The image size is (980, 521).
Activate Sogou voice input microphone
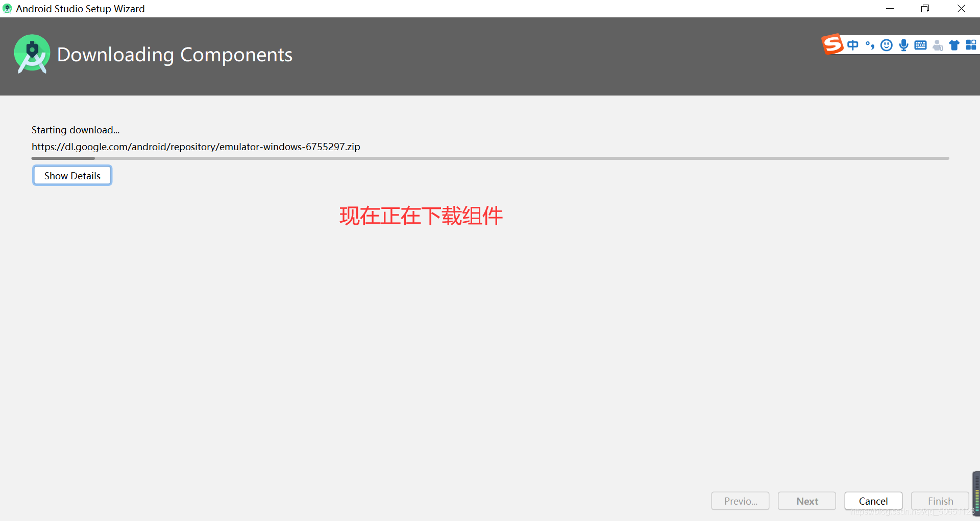[x=903, y=45]
